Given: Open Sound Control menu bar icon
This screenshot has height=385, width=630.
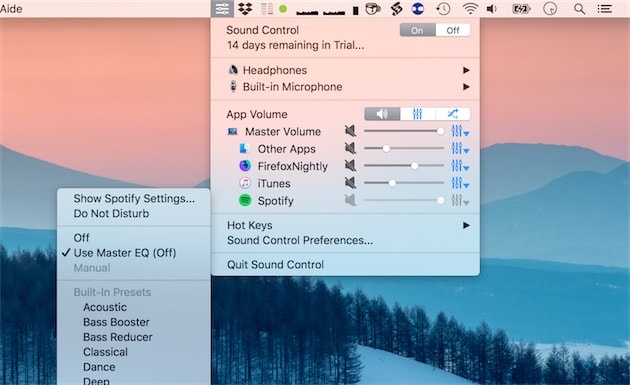Looking at the screenshot, I should (222, 9).
